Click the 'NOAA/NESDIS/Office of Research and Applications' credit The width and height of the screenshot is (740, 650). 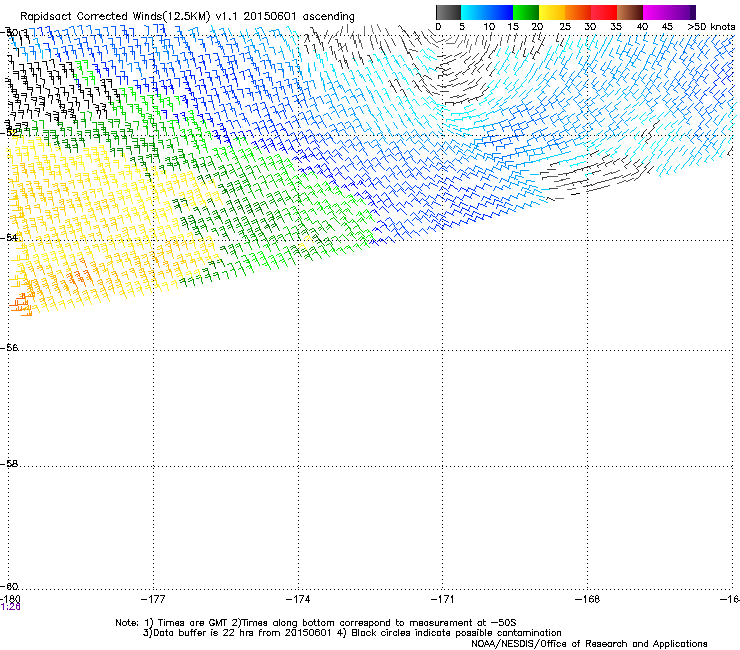click(x=589, y=644)
